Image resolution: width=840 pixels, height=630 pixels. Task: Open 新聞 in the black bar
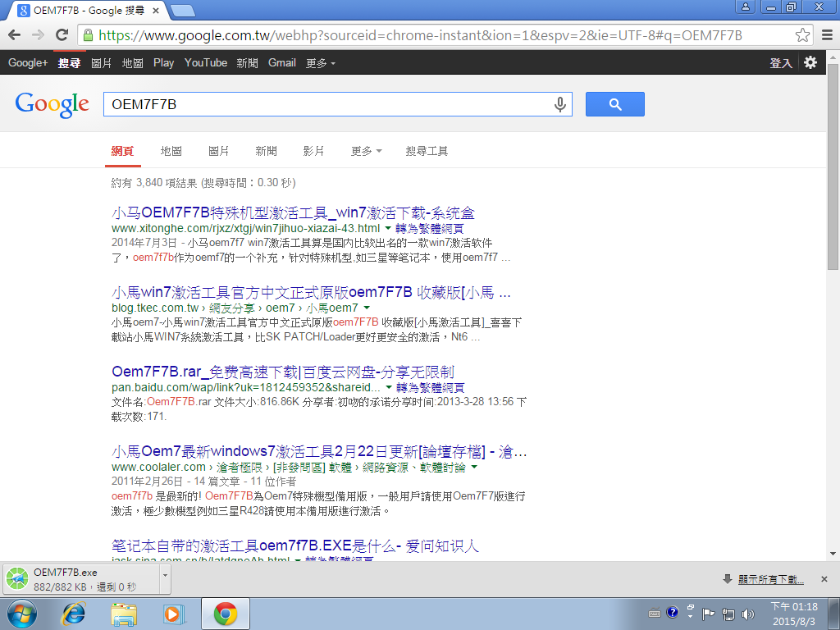pos(247,63)
